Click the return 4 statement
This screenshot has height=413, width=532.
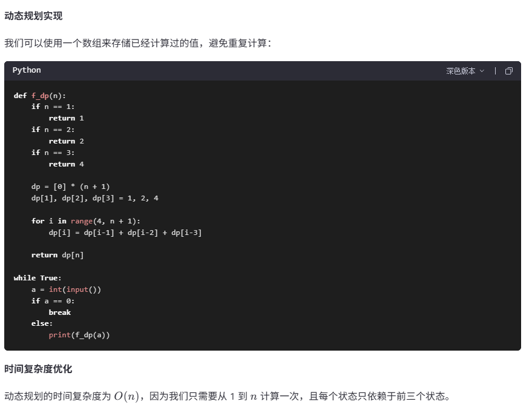click(66, 164)
